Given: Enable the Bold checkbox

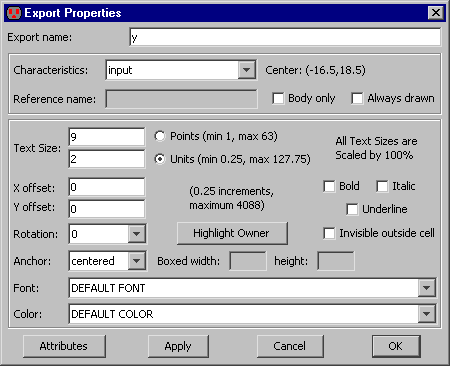Looking at the screenshot, I should 329,186.
